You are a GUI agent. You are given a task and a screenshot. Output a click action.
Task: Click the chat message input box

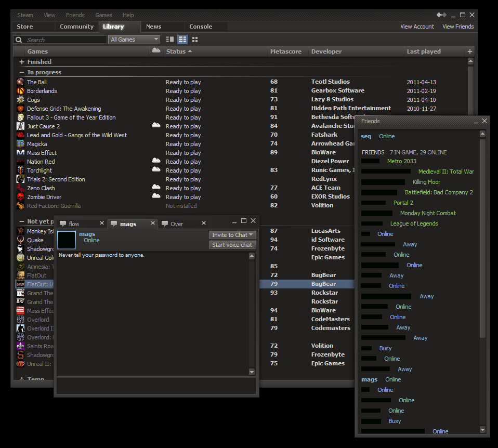click(x=156, y=386)
